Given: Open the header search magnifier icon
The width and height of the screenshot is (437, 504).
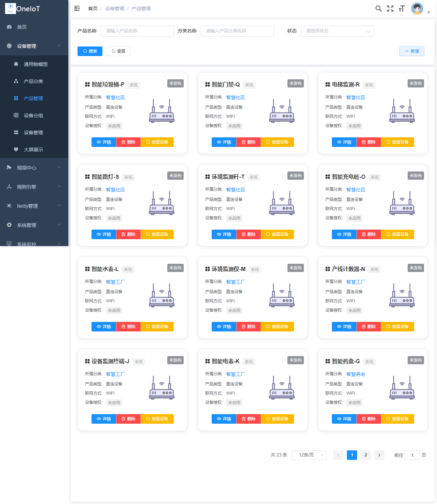Looking at the screenshot, I should [x=379, y=9].
